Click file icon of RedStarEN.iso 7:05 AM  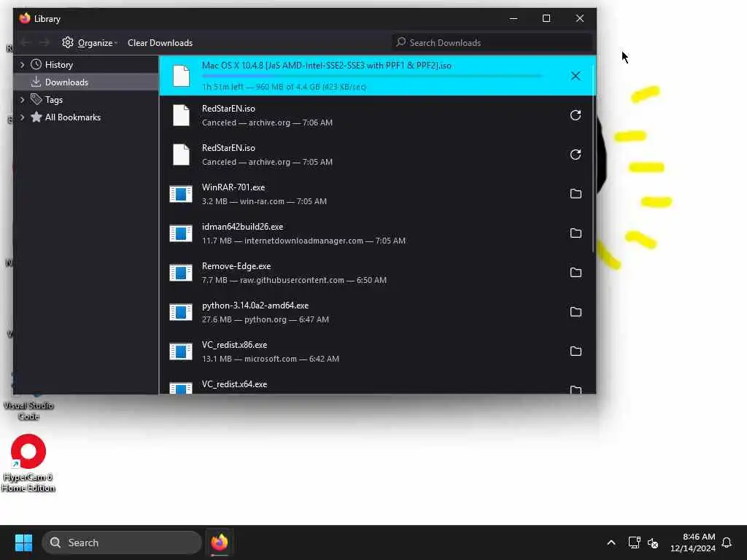[181, 155]
